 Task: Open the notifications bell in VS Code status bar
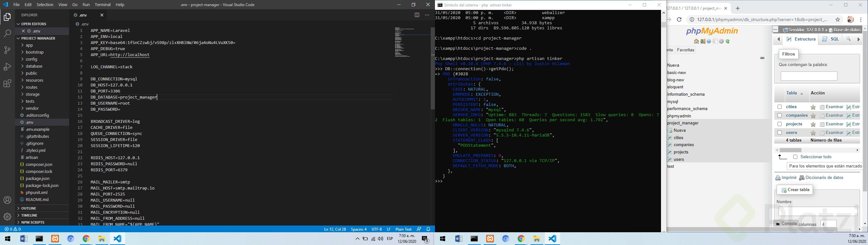click(428, 229)
